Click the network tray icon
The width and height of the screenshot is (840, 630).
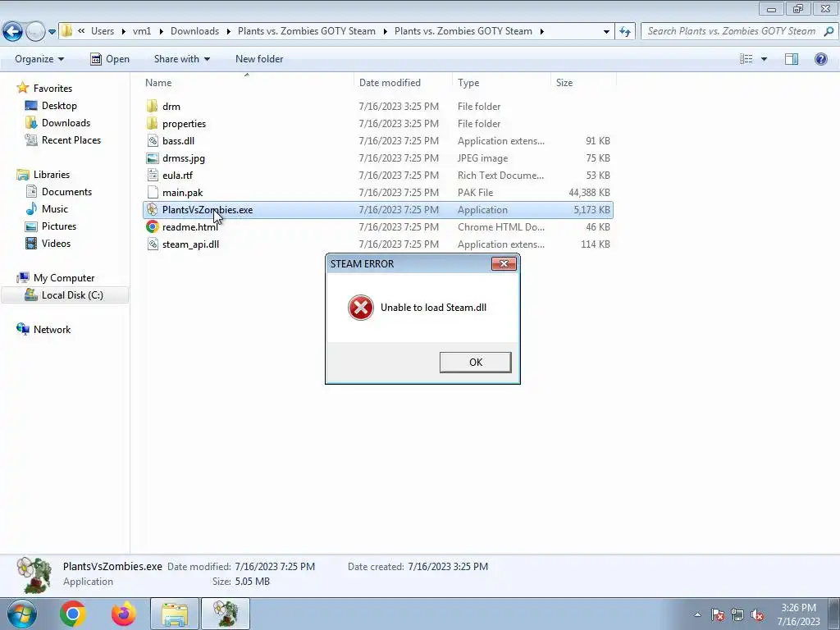pos(737,614)
